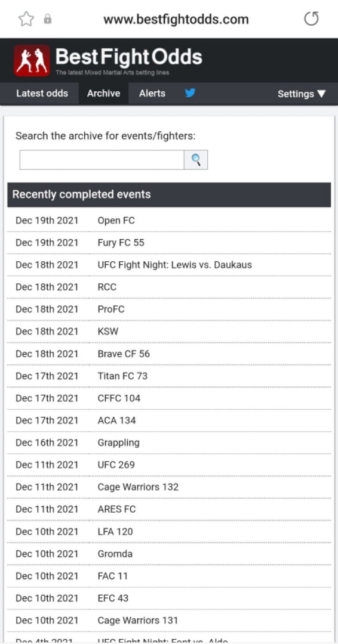This screenshot has height=644, width=338.
Task: Open the Alerts tab
Action: pyautogui.click(x=152, y=93)
